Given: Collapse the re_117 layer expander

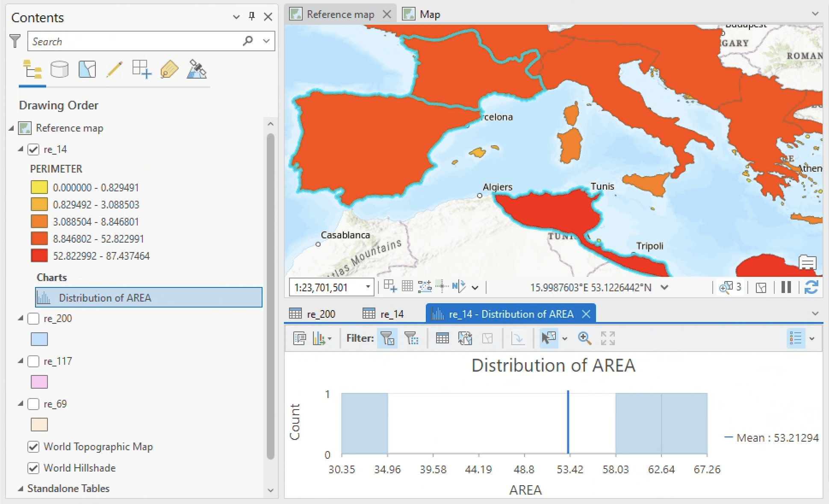Looking at the screenshot, I should 21,361.
